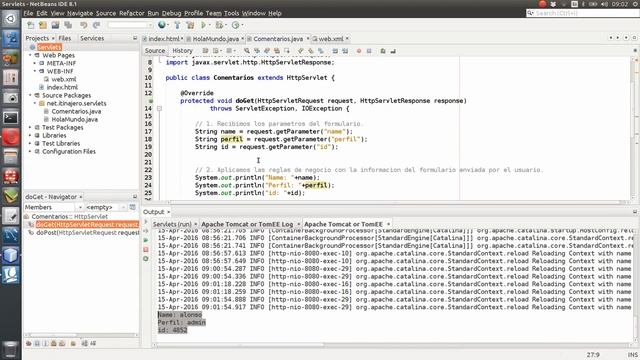Toggle Bookmark in editor toolbar
This screenshot has width=640, height=360.
[321, 51]
